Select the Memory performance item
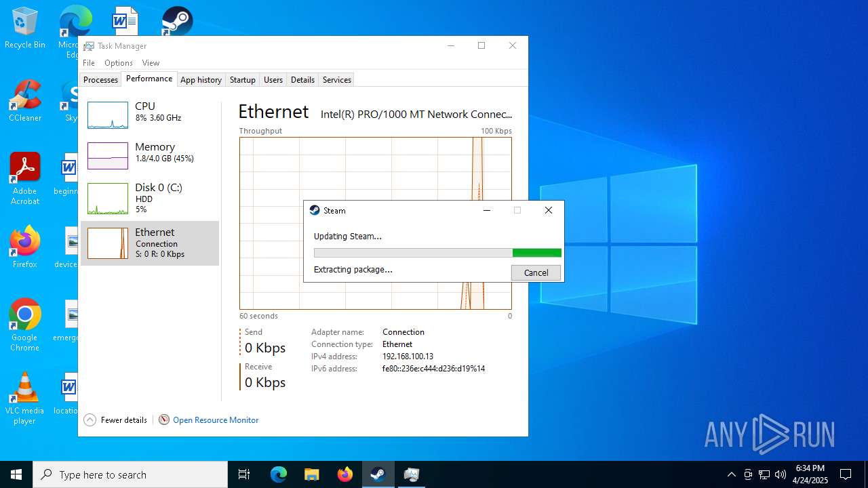 pos(150,156)
